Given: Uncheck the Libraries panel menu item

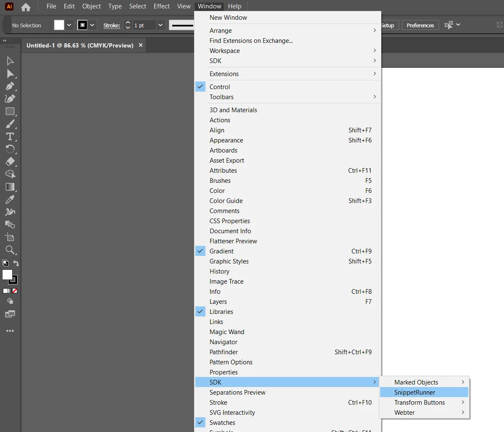Looking at the screenshot, I should pyautogui.click(x=288, y=312).
